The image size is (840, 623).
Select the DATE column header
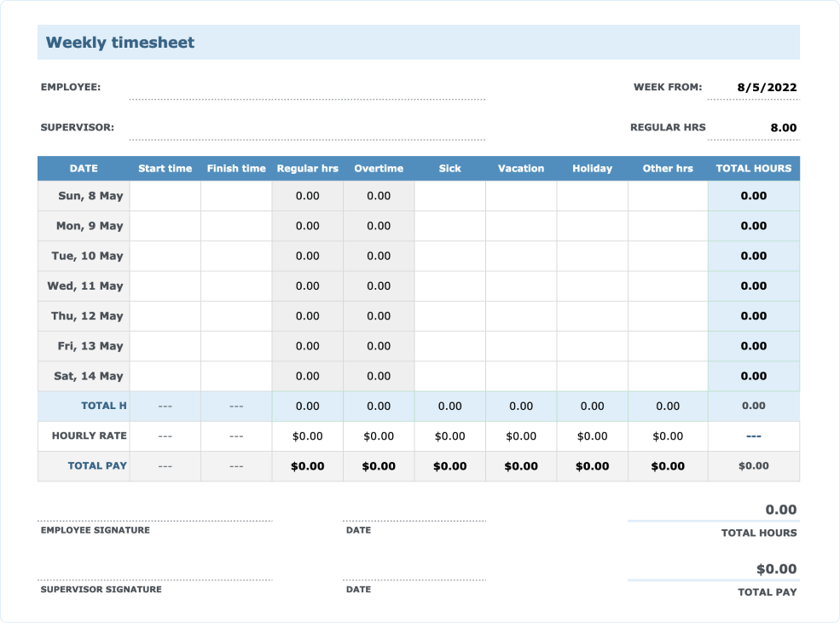pyautogui.click(x=84, y=168)
